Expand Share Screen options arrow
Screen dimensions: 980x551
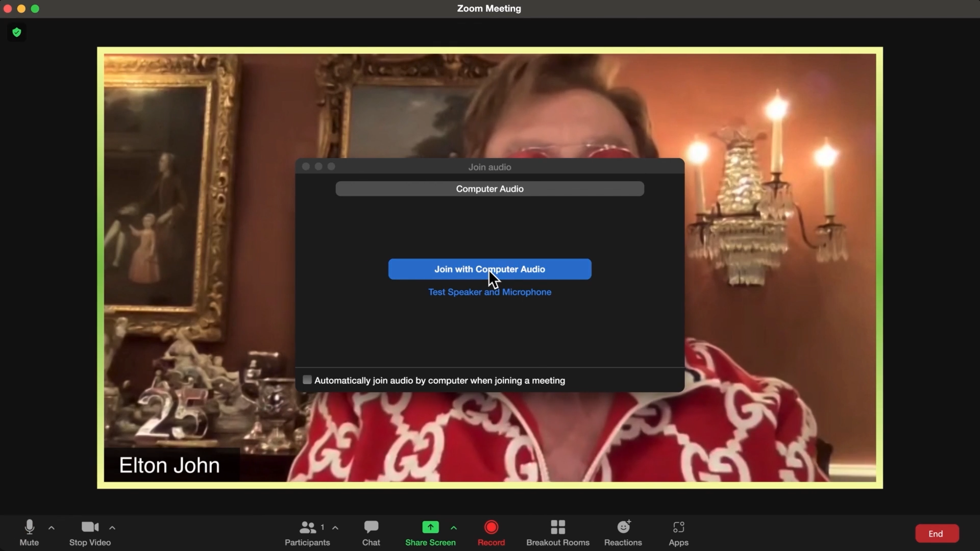coord(454,528)
